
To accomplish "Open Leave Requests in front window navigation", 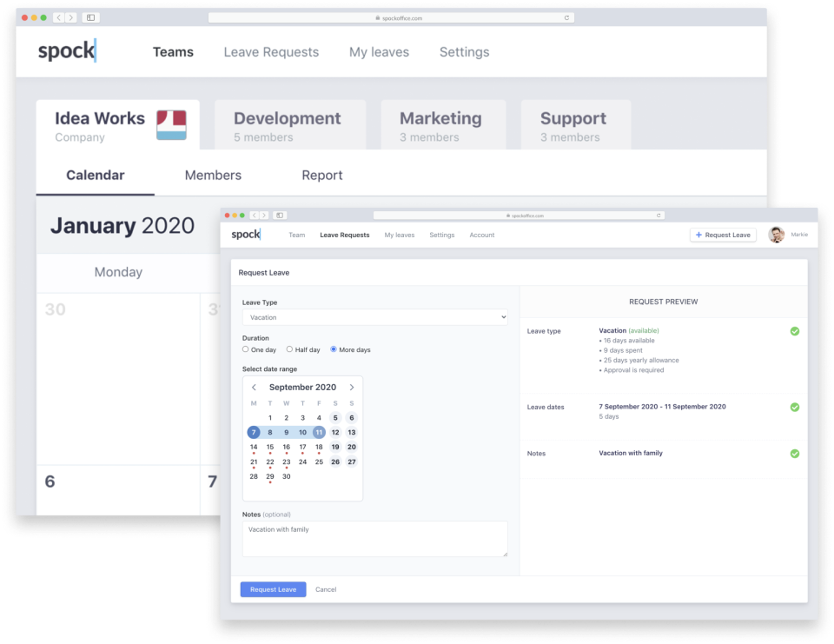I will tap(345, 235).
